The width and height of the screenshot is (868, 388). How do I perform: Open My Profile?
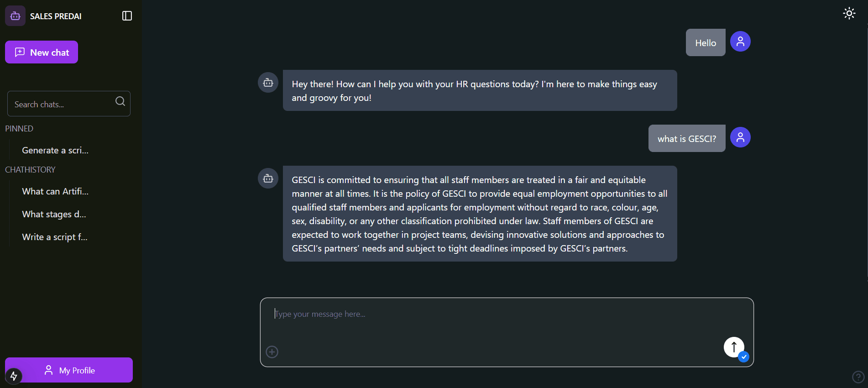[x=69, y=370]
